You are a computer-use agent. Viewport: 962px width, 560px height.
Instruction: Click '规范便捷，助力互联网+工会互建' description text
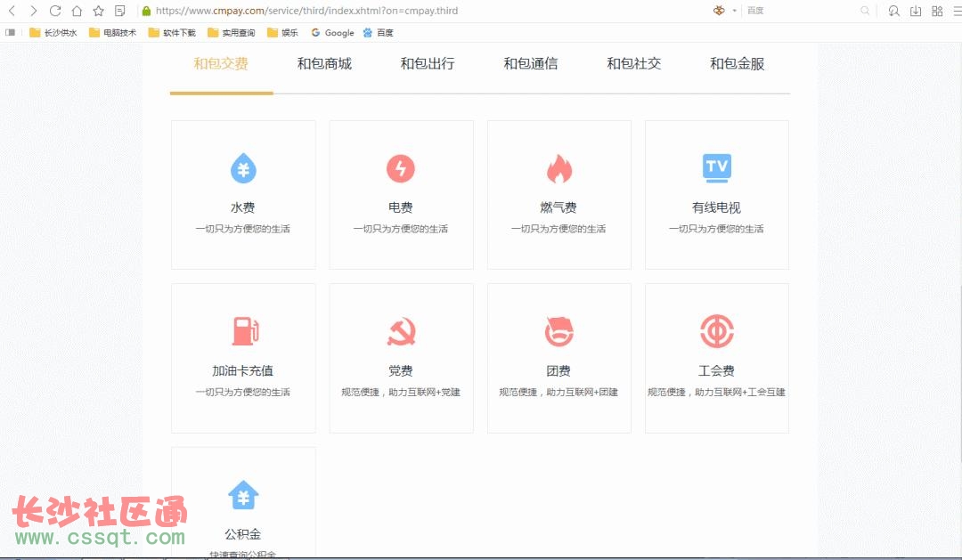(x=716, y=392)
